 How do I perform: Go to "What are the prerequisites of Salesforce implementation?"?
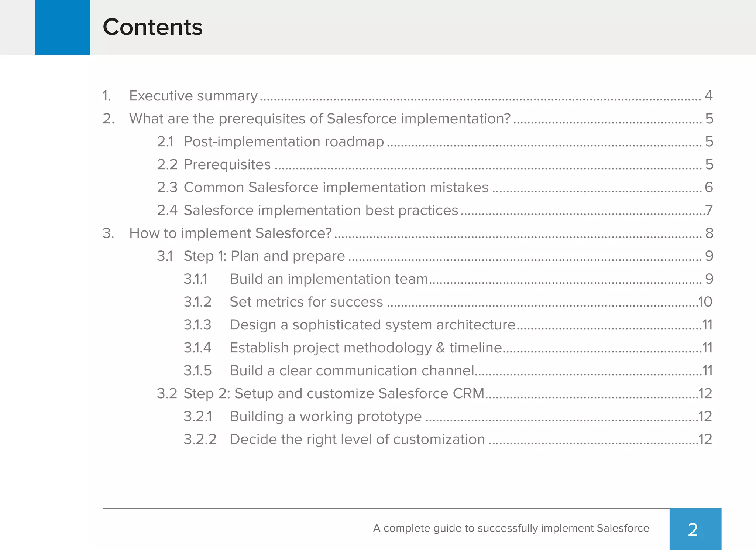tap(320, 119)
